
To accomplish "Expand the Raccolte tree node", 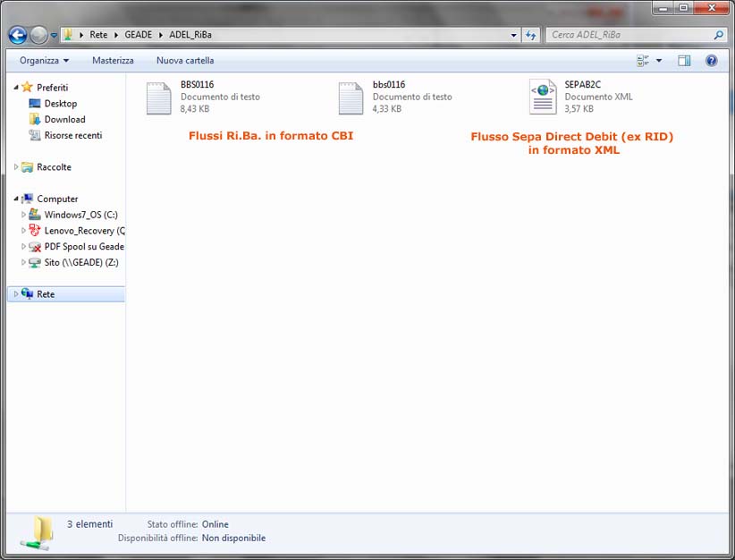I will click(16, 167).
